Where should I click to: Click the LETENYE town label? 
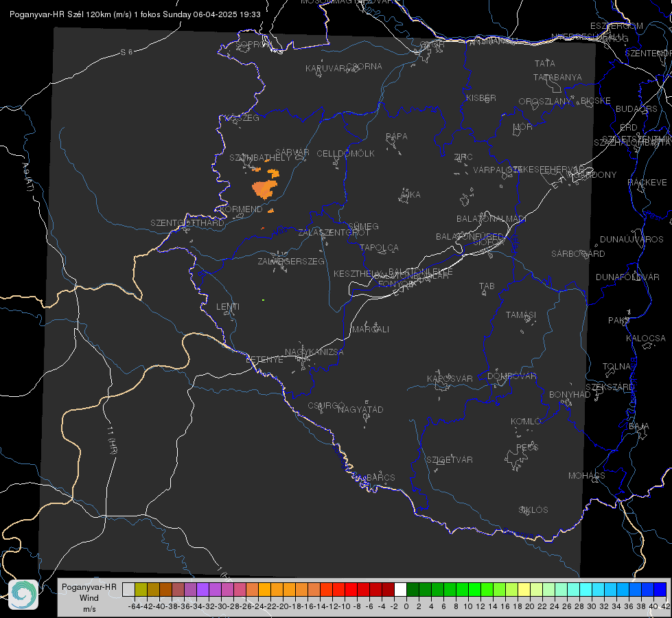(x=264, y=360)
